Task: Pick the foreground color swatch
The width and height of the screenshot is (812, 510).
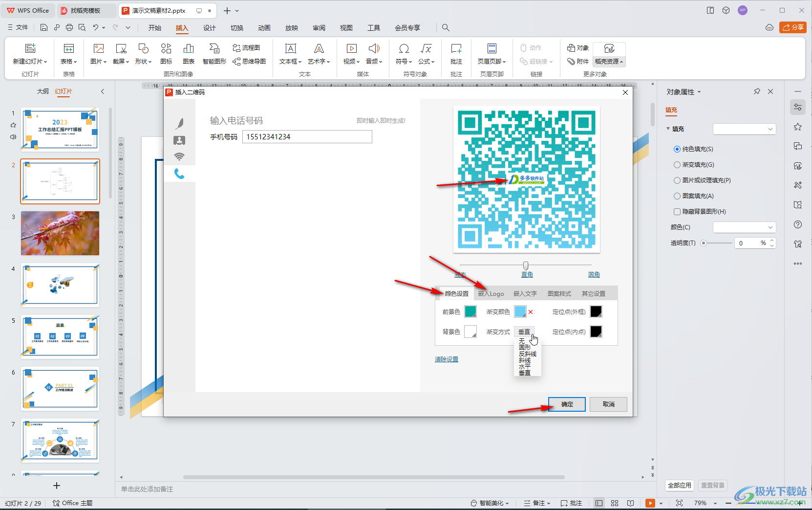Action: (x=470, y=311)
